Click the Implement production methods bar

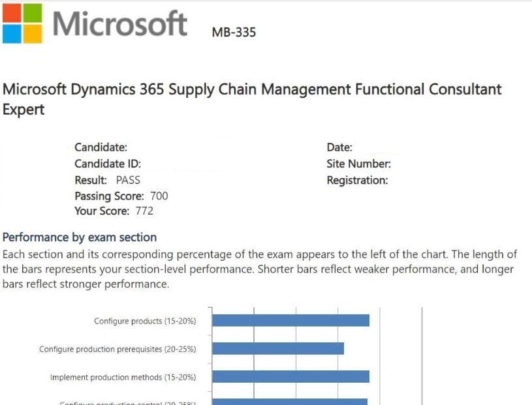tap(290, 376)
